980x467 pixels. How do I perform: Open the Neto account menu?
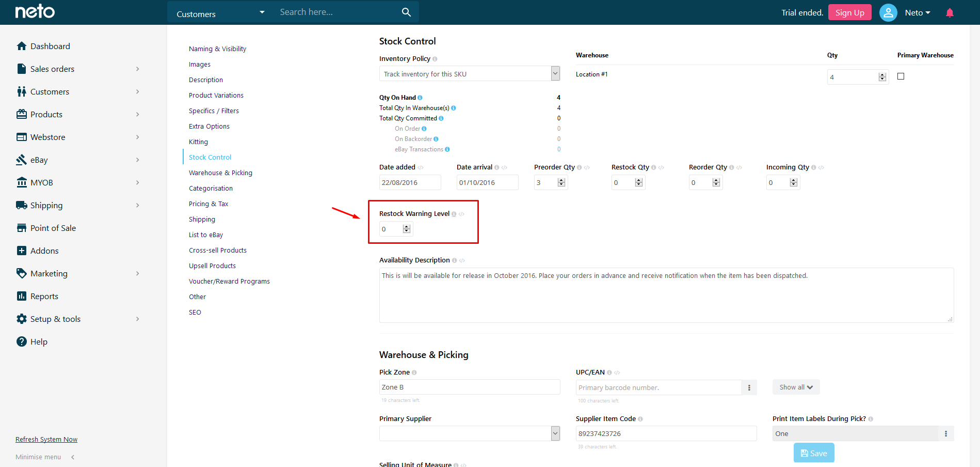coord(917,12)
